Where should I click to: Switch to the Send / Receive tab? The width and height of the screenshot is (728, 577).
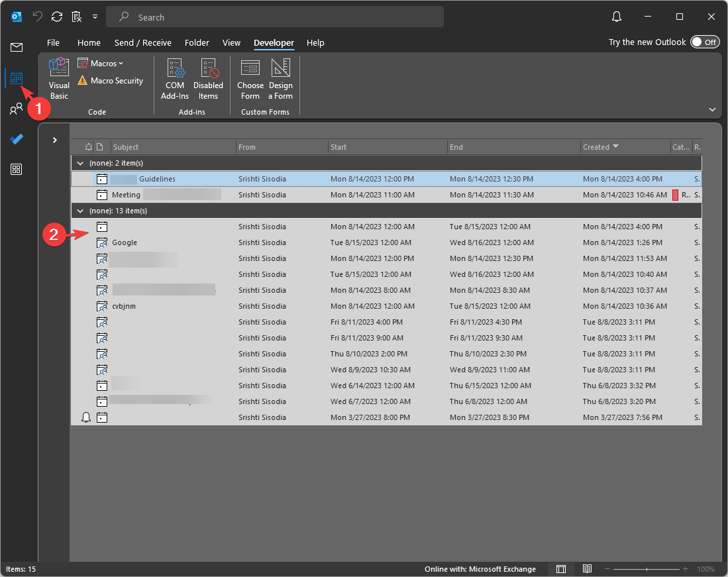click(142, 42)
